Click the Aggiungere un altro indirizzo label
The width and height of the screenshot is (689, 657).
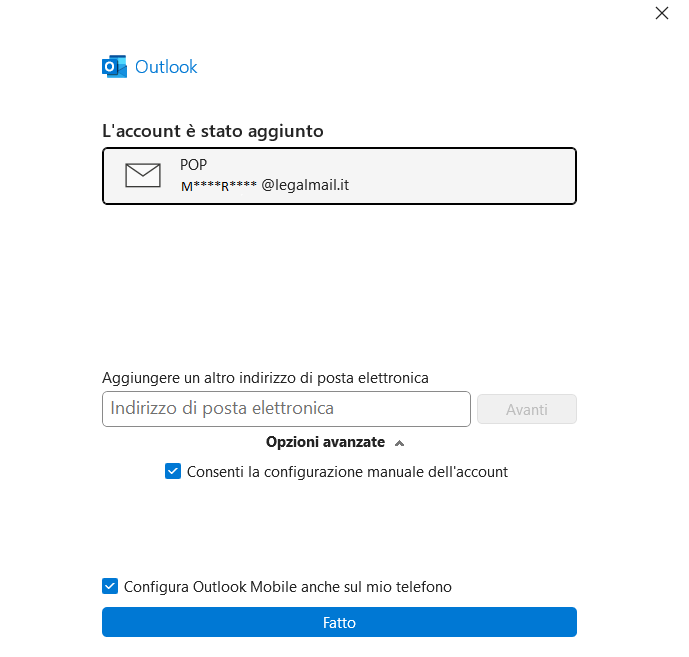point(265,377)
